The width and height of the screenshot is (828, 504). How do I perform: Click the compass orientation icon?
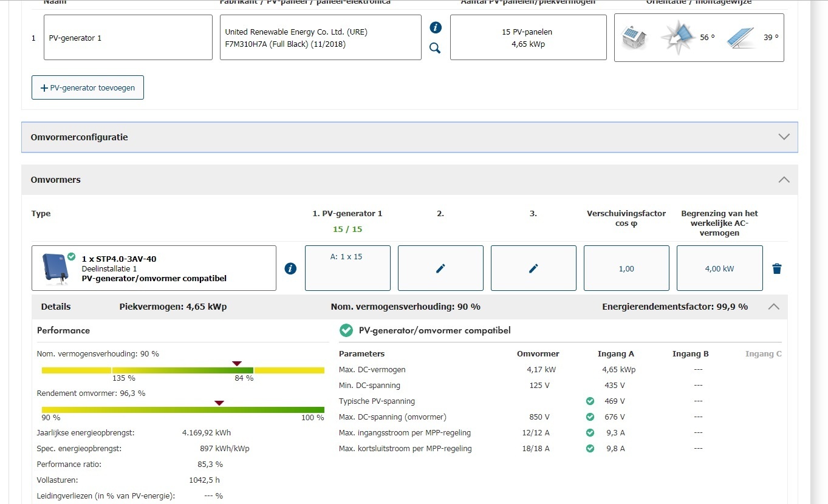[x=677, y=37]
